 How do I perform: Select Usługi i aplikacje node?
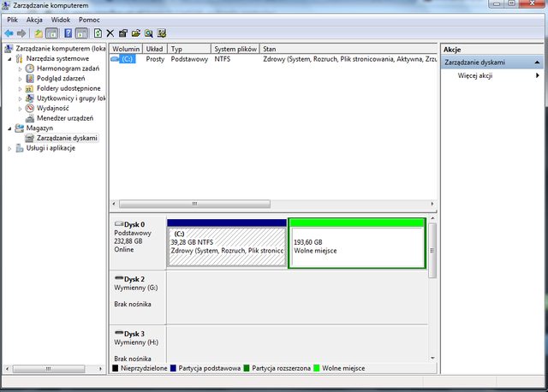click(51, 148)
